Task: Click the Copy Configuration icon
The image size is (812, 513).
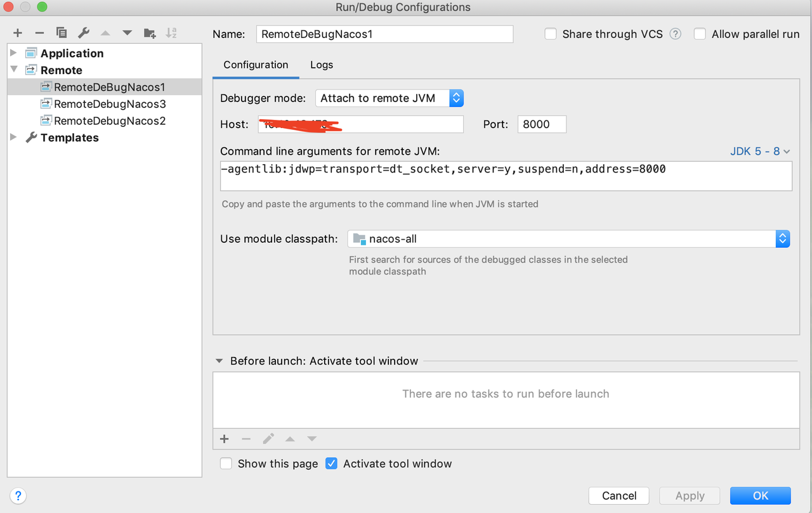Action: tap(62, 33)
